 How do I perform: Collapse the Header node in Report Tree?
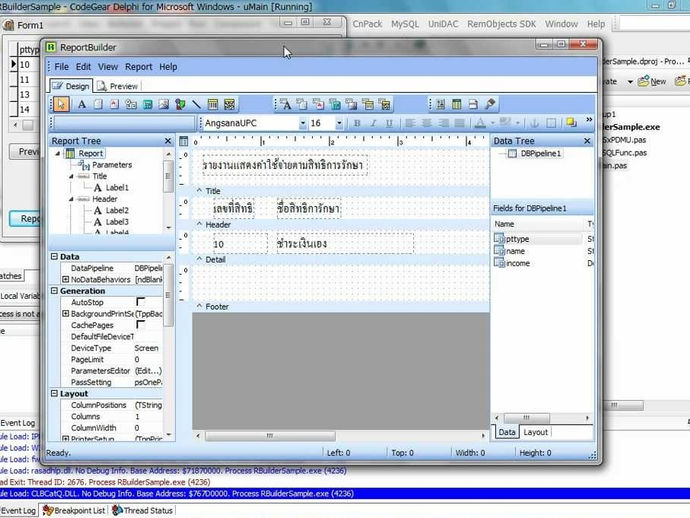click(x=71, y=199)
